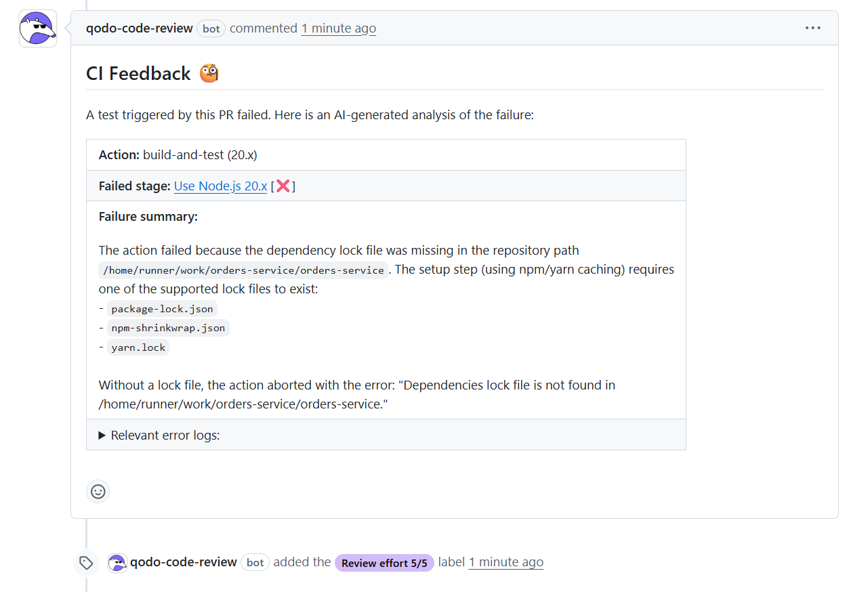Click the 1 minute ago timestamp link
Screen dimensions: 868x592
click(x=338, y=28)
